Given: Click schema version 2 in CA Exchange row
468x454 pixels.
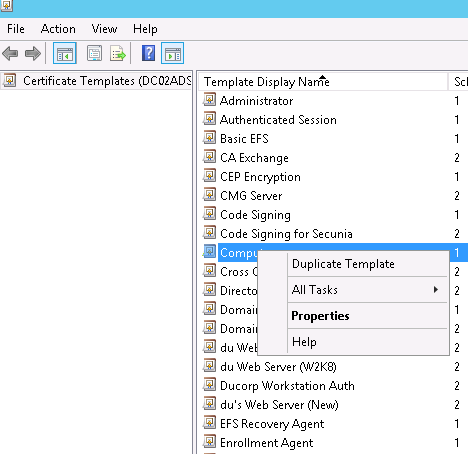Looking at the screenshot, I should [x=457, y=158].
